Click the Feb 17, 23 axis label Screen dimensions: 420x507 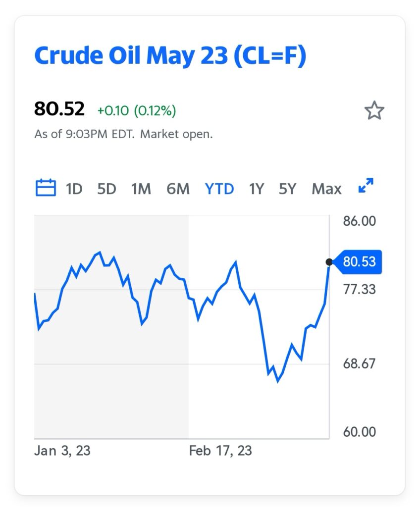[220, 451]
